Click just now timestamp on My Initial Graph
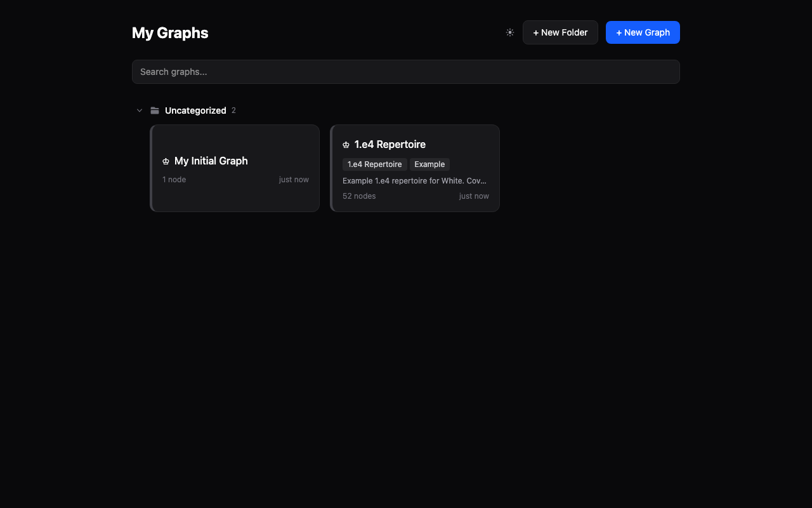This screenshot has width=812, height=508. [x=294, y=179]
